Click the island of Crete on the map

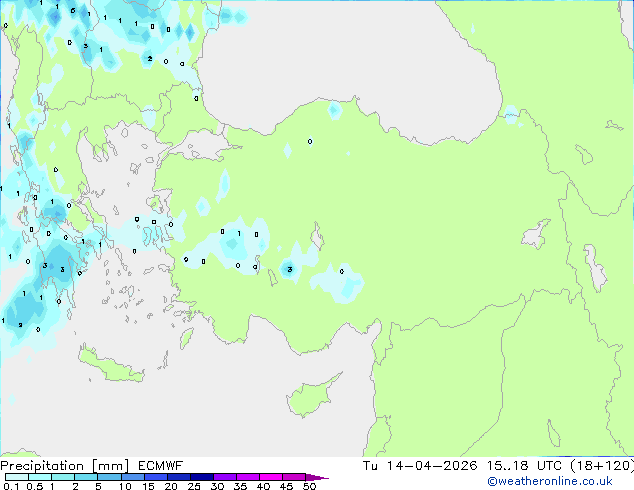click(109, 365)
